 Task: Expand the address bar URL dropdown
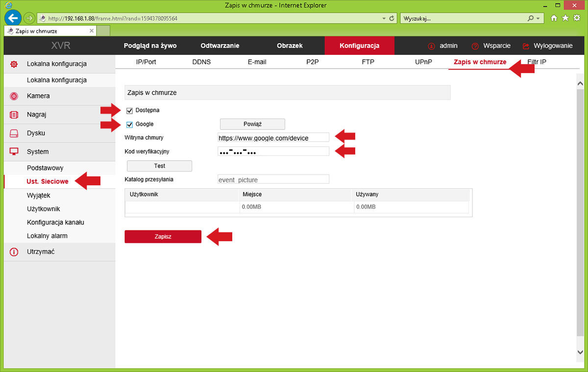(384, 19)
